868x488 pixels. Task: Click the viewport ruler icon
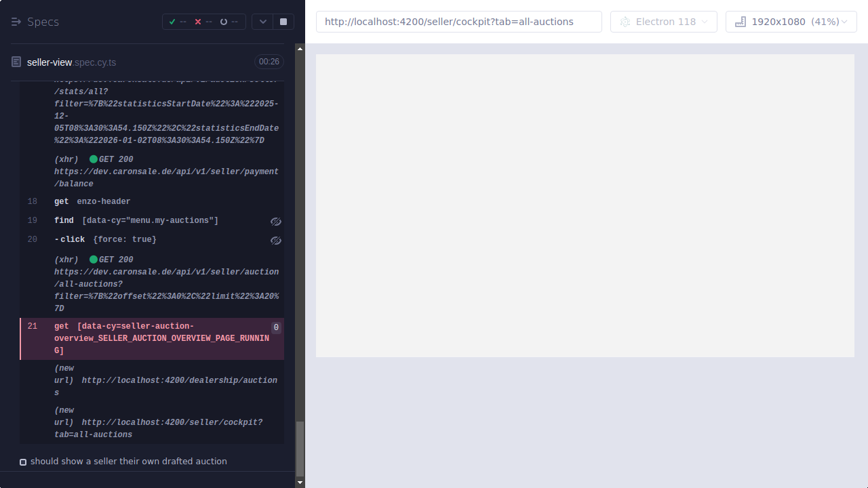point(740,21)
